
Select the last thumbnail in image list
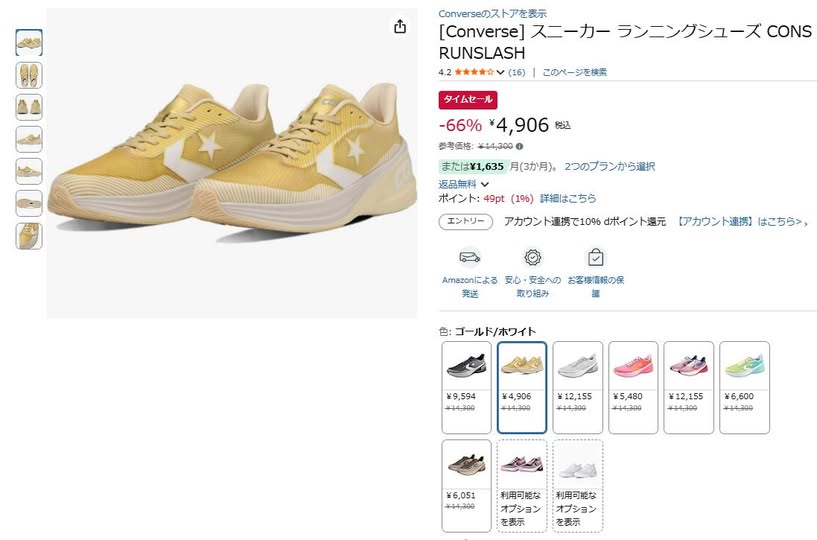(x=29, y=236)
